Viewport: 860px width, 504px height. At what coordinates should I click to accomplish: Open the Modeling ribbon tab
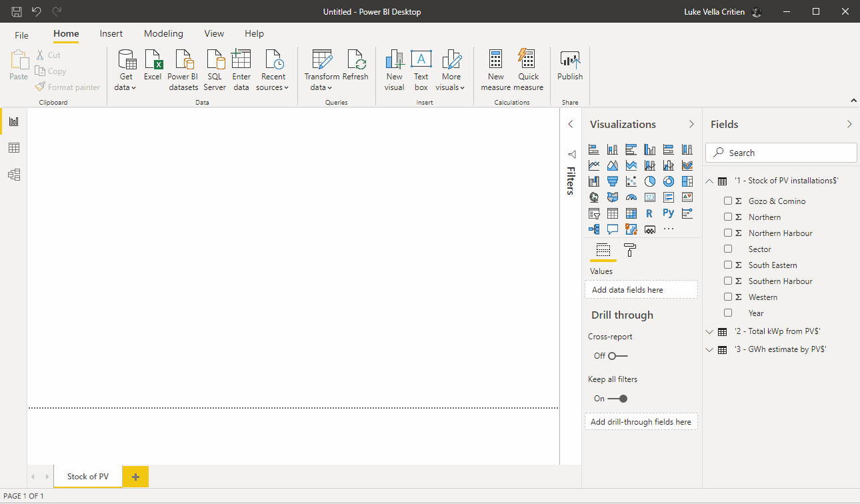click(163, 33)
